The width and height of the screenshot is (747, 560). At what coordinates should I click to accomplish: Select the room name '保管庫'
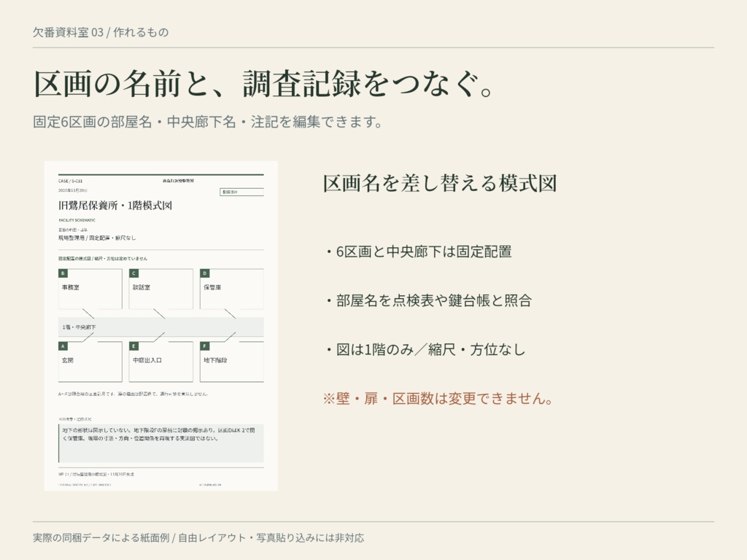click(x=212, y=287)
